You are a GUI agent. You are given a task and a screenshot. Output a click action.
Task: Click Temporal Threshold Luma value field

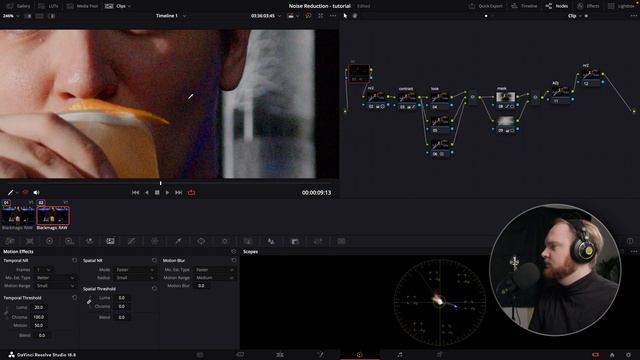point(39,307)
